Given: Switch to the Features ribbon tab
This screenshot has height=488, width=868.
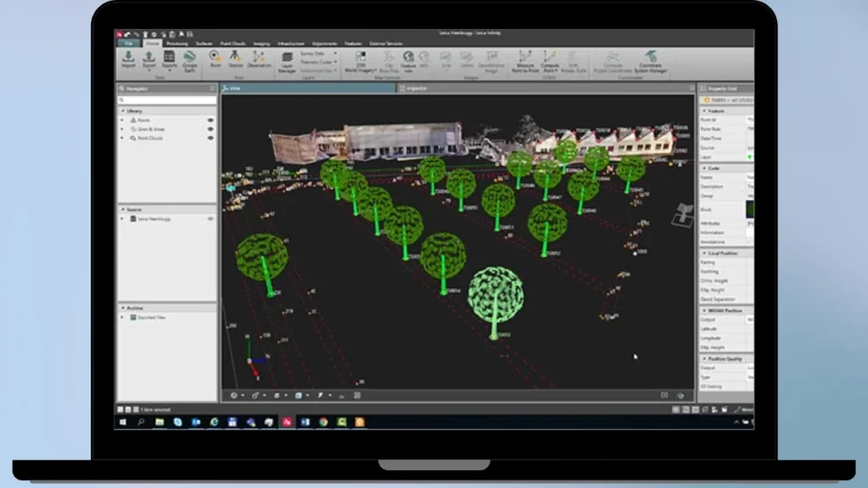Looking at the screenshot, I should pos(353,43).
